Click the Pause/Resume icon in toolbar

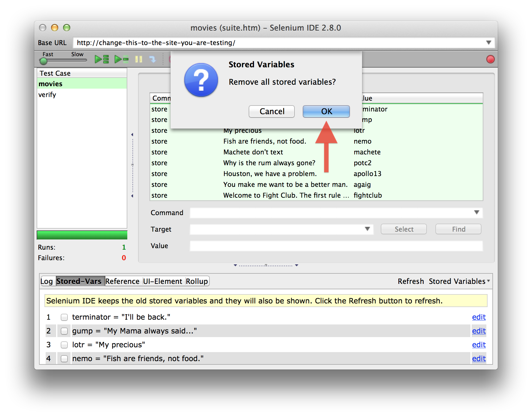[x=138, y=59]
